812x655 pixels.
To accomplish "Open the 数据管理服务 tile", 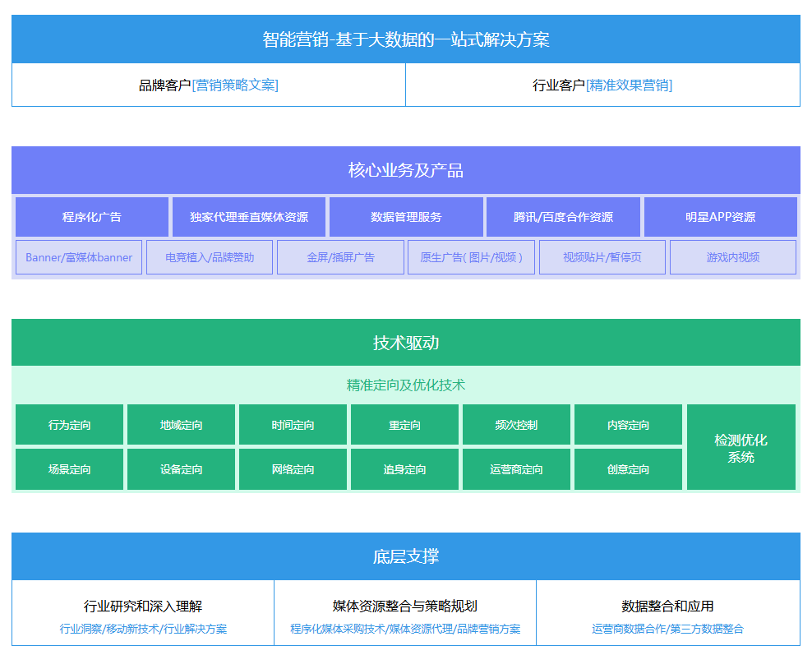I will pos(406,217).
